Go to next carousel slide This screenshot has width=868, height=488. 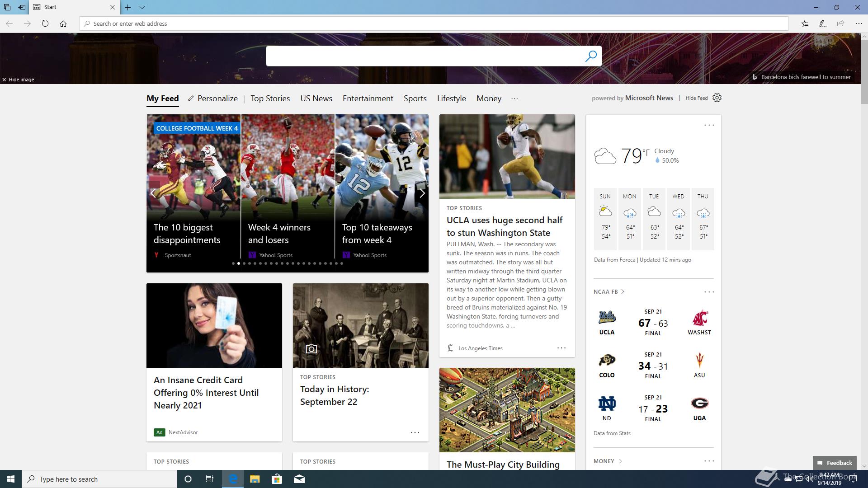(x=422, y=193)
